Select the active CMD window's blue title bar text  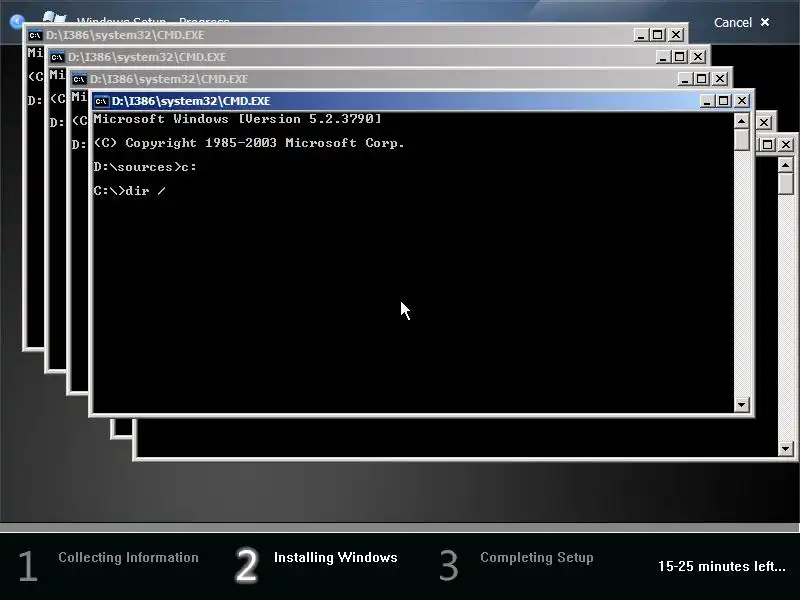point(191,101)
